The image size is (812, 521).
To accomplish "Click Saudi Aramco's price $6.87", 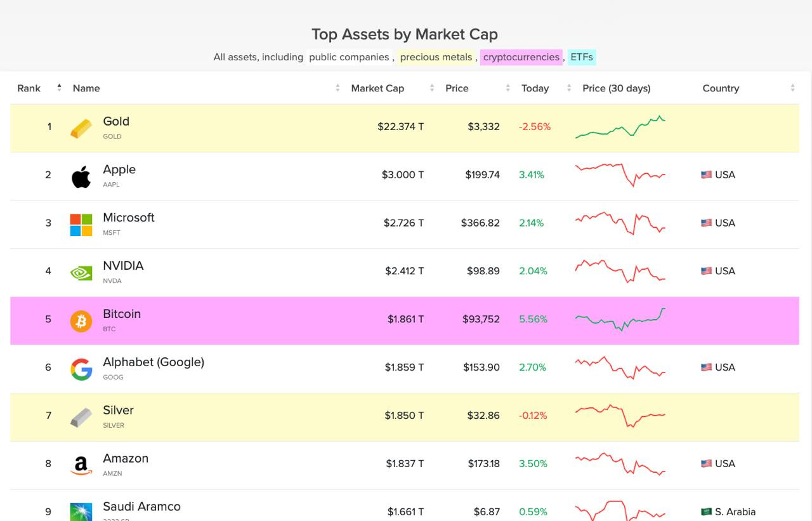I will (487, 511).
